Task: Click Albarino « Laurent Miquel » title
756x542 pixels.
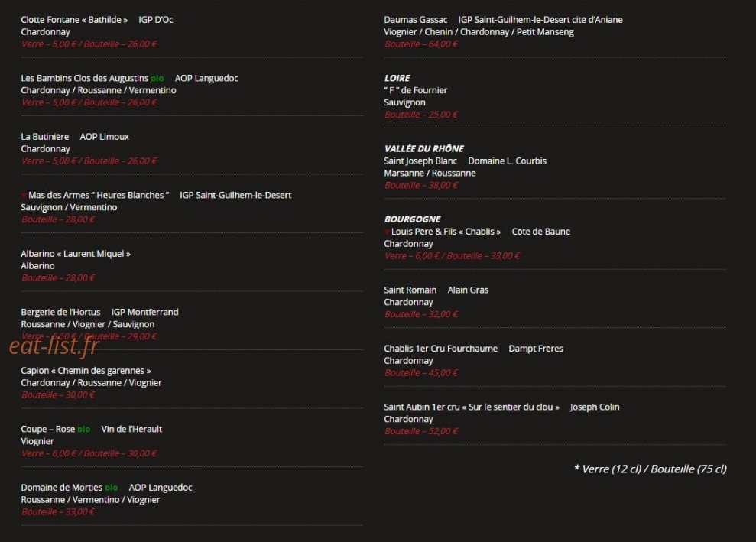Action: (76, 254)
